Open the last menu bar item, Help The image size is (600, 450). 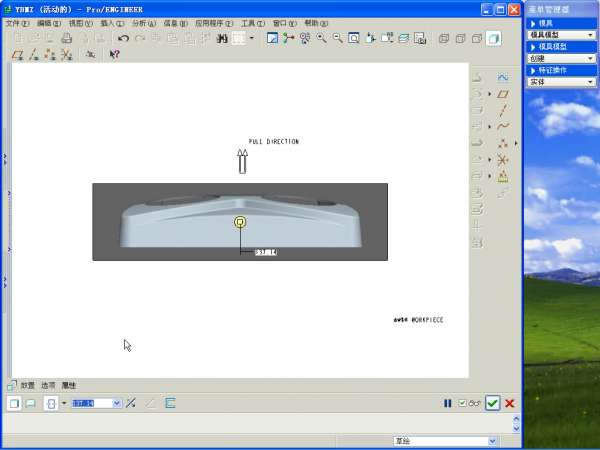[316, 23]
